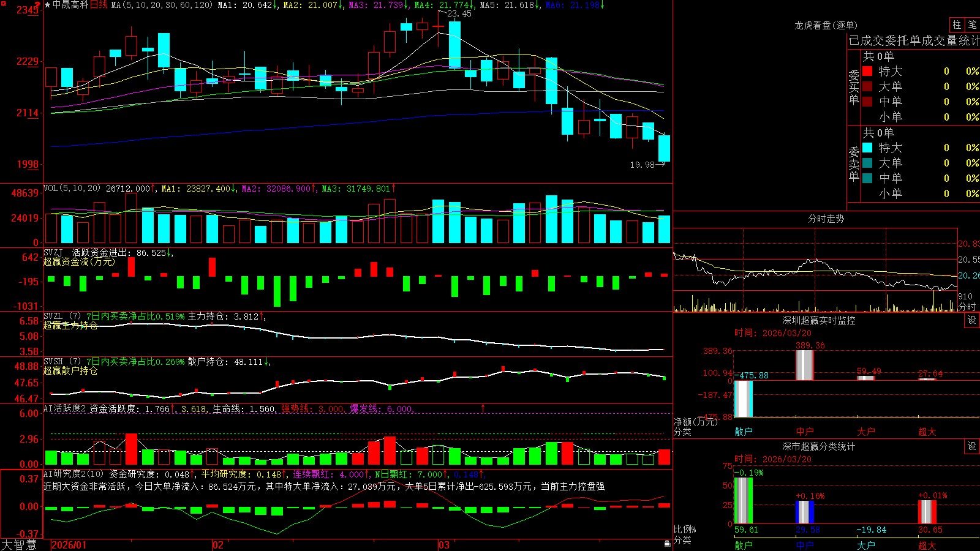The image size is (980, 551).
Task: Open the SVSH (7) indicator label
Action: click(62, 362)
